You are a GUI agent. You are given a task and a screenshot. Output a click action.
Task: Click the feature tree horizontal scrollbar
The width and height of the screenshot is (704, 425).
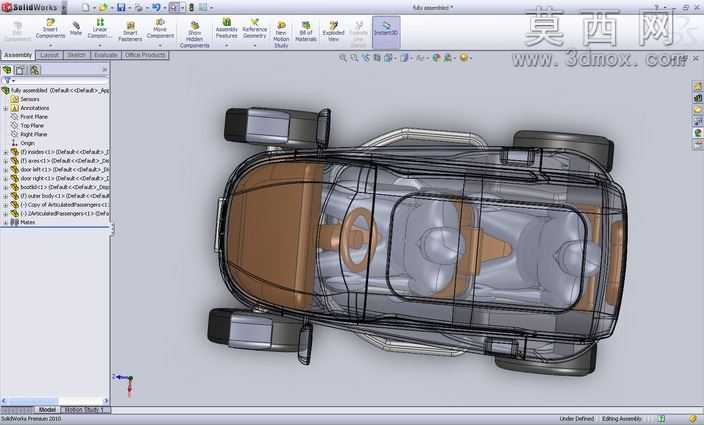click(x=54, y=400)
